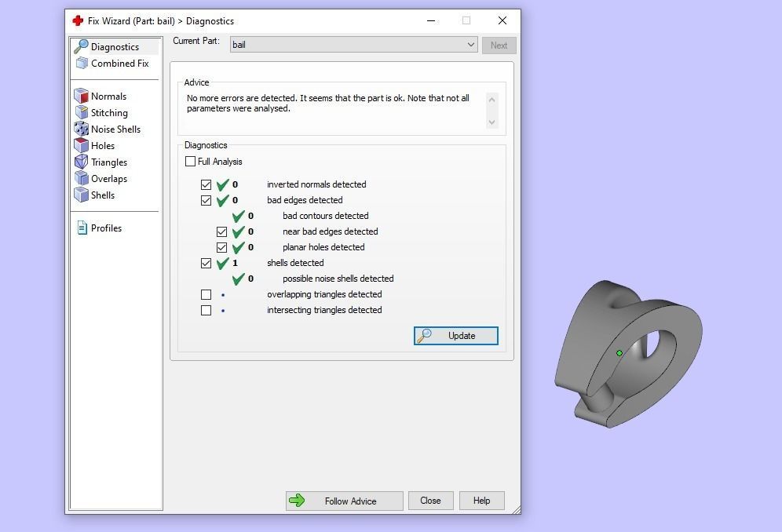Click the bail 3D model in viewport

628,354
